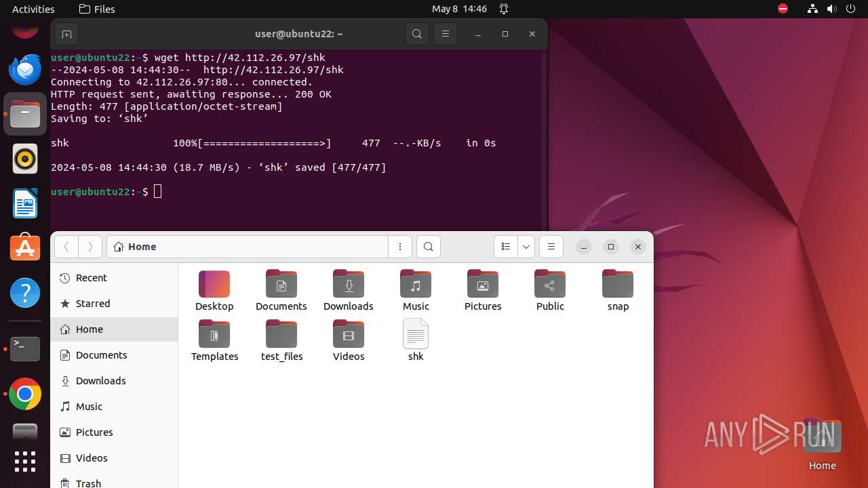The image size is (868, 488).
Task: Open the Terminal search button
Action: point(417,34)
